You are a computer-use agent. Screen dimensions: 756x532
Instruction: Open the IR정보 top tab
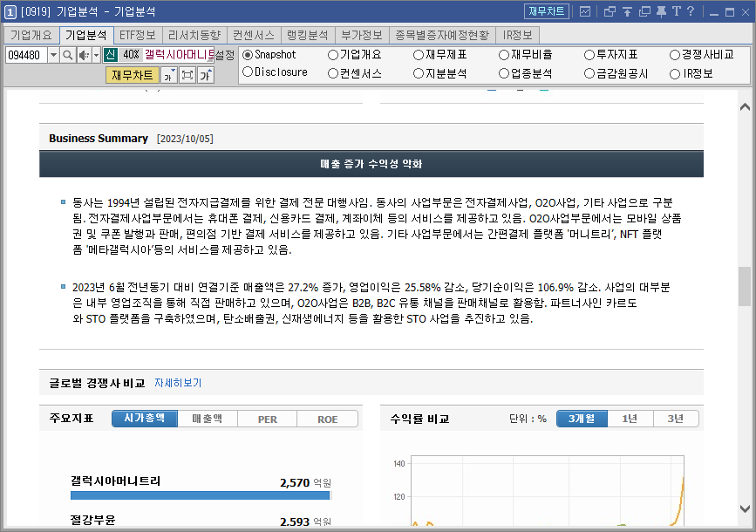pos(517,35)
